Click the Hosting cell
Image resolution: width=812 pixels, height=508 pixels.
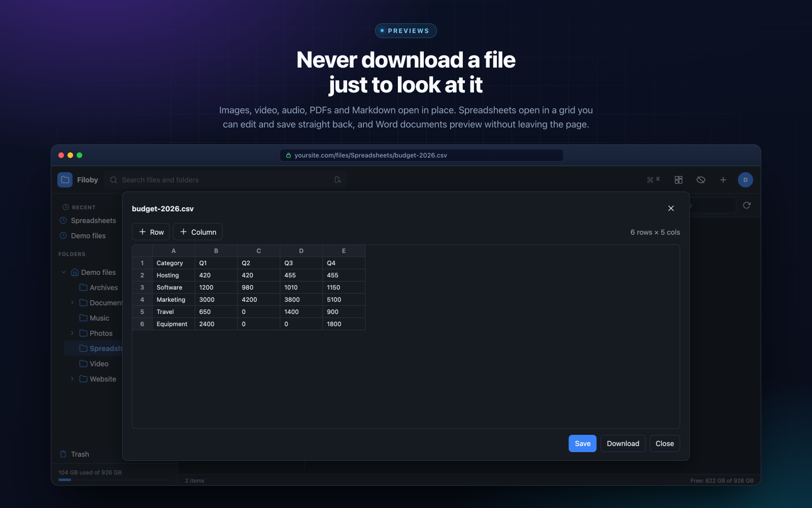click(174, 275)
